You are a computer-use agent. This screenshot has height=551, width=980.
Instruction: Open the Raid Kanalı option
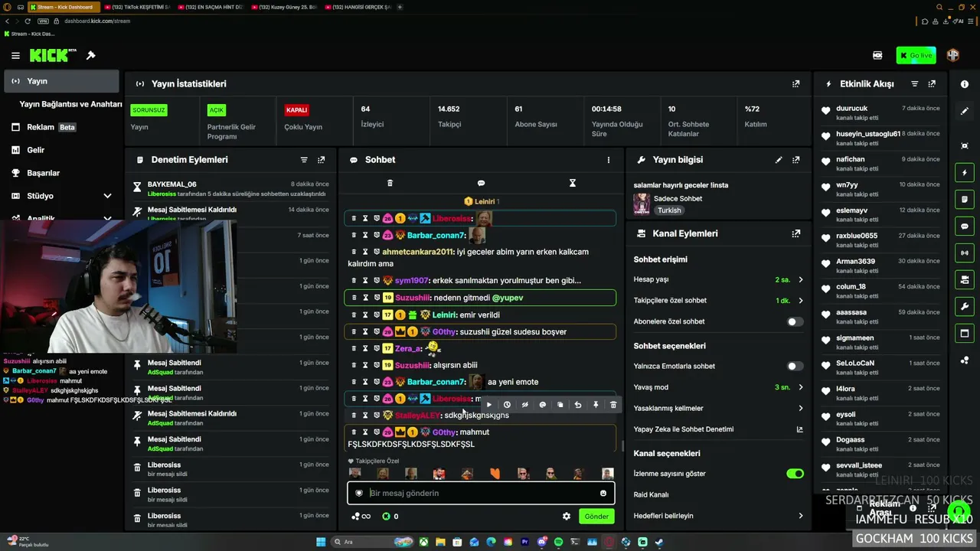tap(718, 494)
